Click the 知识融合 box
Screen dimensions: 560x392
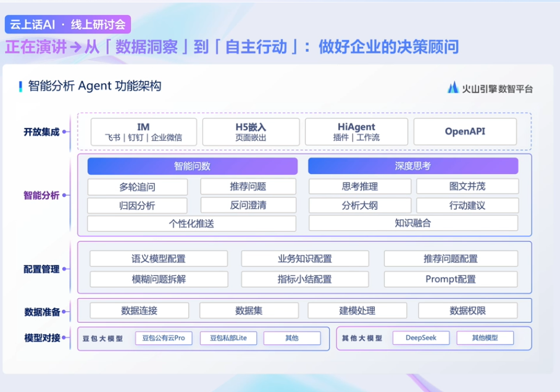[x=413, y=223]
